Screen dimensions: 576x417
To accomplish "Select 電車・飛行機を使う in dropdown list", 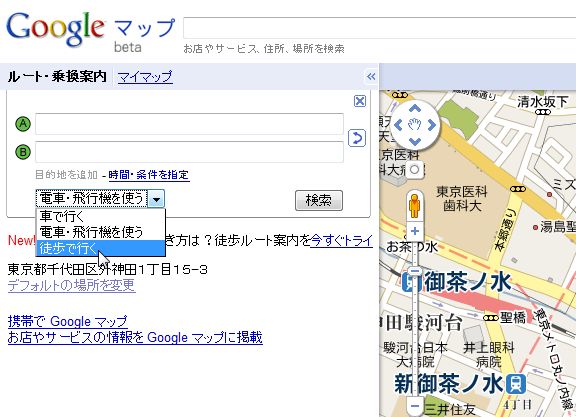I will [x=101, y=232].
